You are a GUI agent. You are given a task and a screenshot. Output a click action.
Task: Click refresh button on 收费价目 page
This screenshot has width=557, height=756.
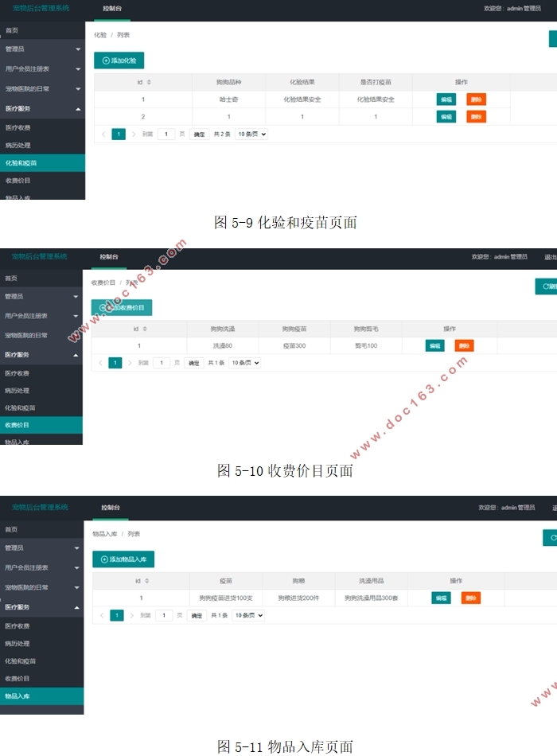point(547,286)
